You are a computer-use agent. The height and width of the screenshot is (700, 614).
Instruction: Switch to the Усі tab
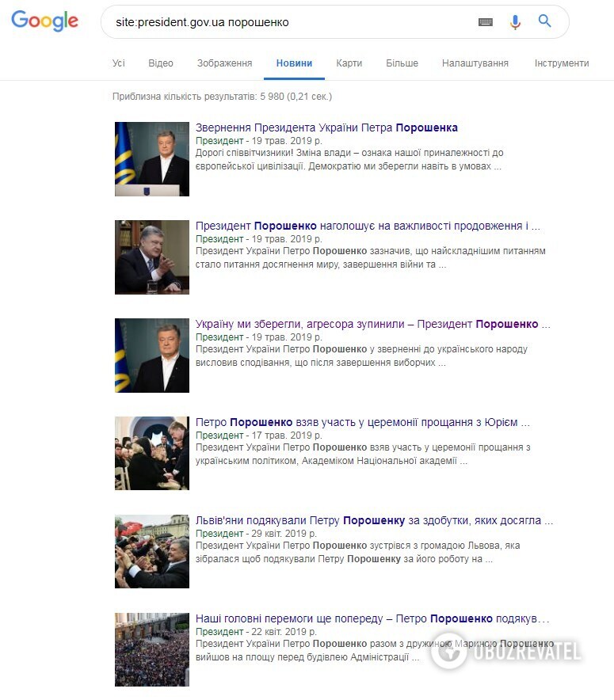pyautogui.click(x=118, y=63)
